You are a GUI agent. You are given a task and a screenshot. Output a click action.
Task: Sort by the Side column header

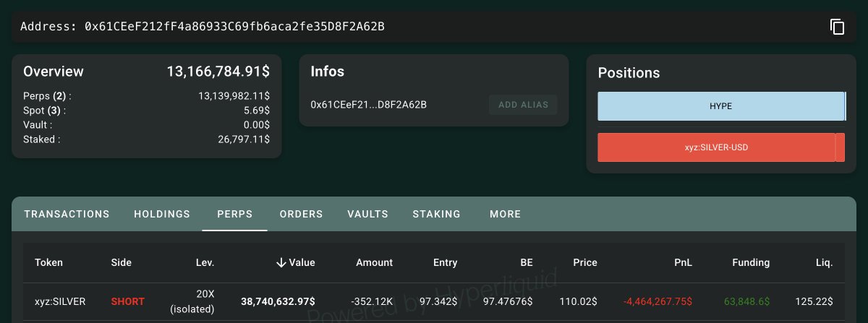coord(122,262)
